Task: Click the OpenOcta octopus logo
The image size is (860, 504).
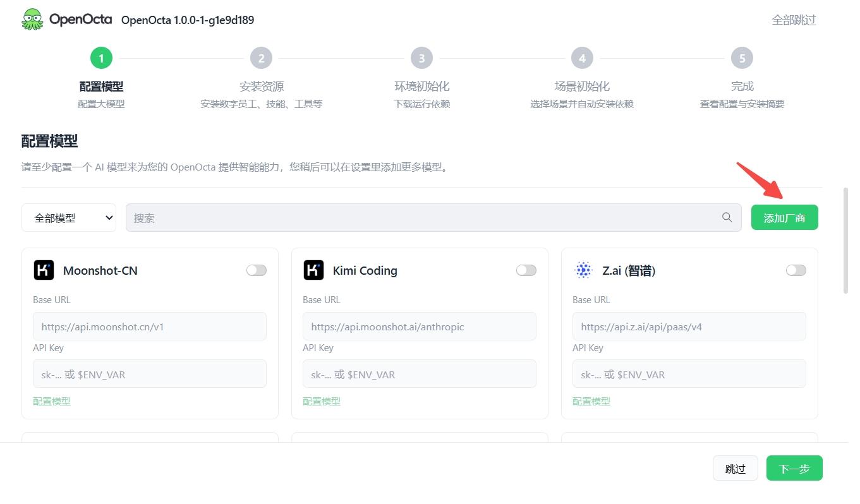Action: point(32,19)
